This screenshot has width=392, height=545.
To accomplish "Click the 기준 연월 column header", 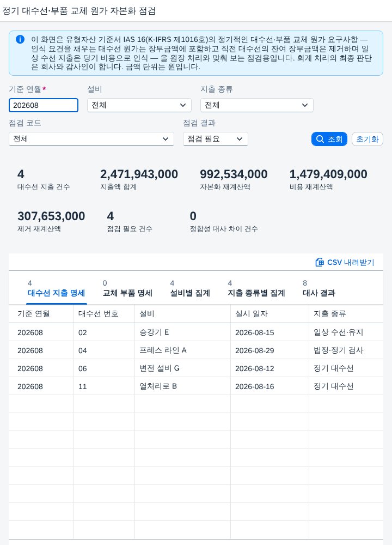I will pos(41,314).
